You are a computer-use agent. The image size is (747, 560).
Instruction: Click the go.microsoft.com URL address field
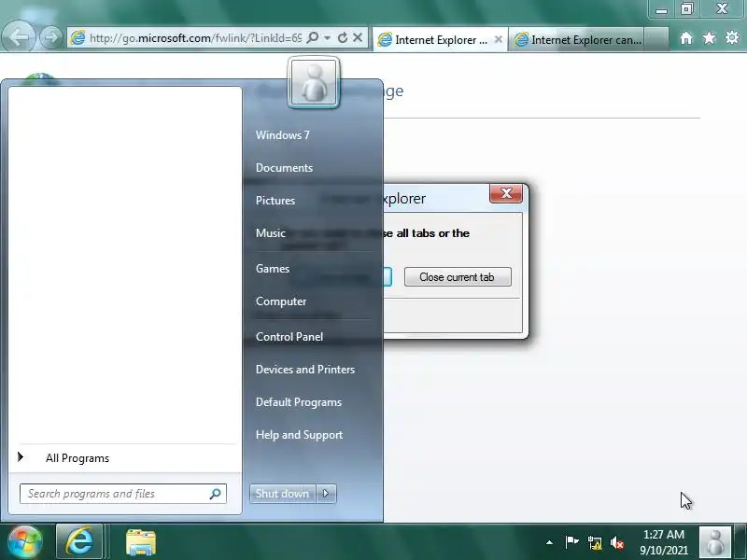[x=195, y=38]
